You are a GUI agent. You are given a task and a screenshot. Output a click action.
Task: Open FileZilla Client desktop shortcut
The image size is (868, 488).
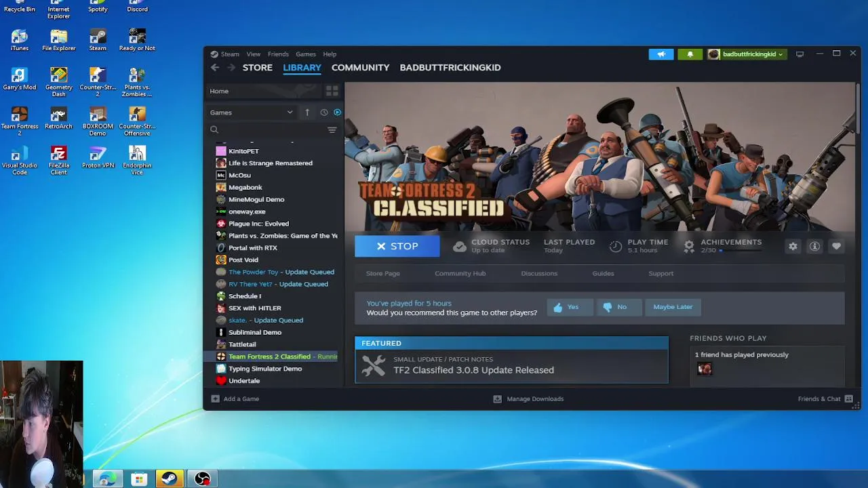click(58, 160)
